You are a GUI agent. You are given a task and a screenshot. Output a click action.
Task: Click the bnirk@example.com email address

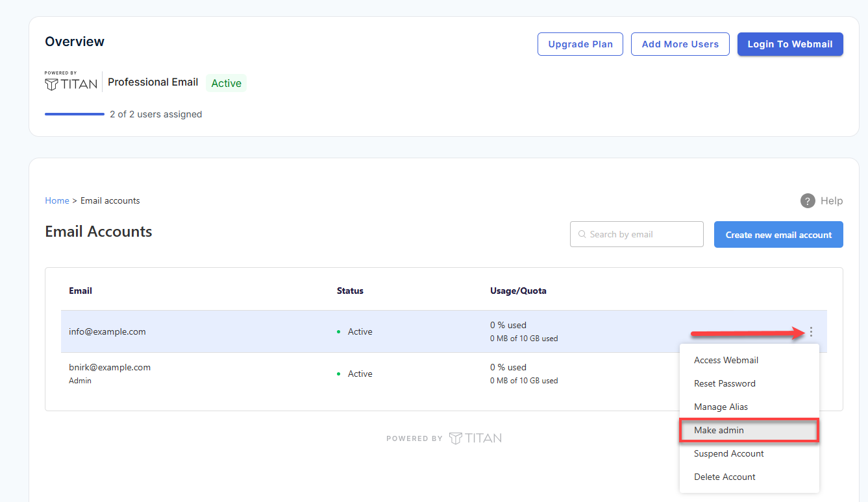pyautogui.click(x=110, y=367)
